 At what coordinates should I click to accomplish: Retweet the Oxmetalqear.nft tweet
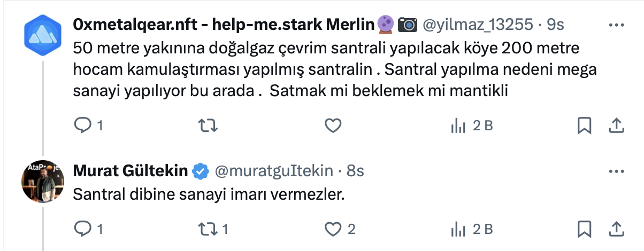click(x=207, y=126)
